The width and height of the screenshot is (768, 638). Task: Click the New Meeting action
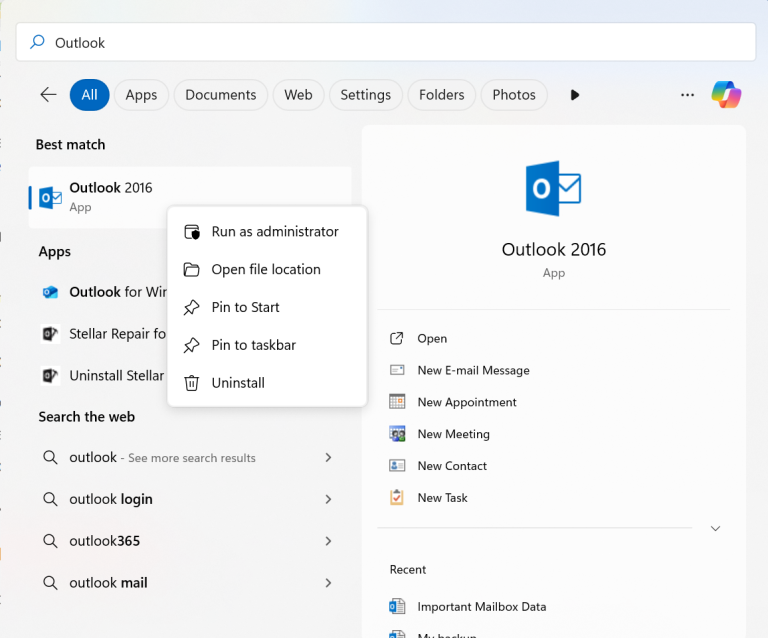pos(453,434)
